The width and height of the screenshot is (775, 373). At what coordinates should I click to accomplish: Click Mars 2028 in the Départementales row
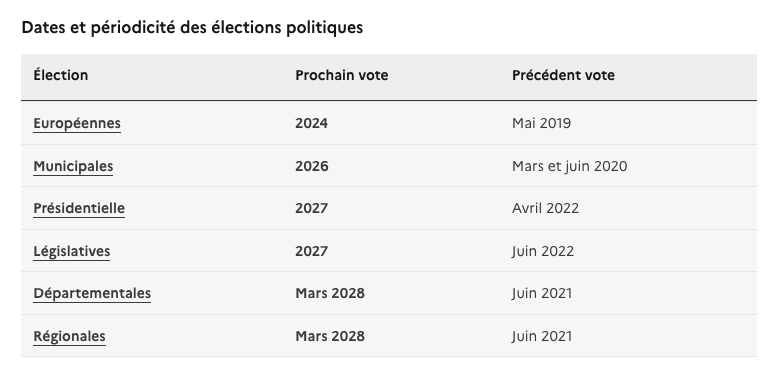tap(330, 293)
